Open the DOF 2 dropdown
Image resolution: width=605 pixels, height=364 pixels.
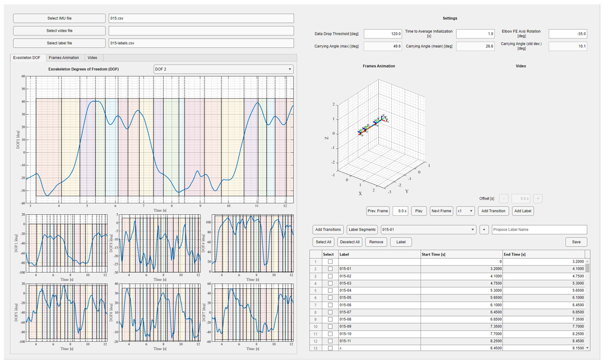pos(223,69)
